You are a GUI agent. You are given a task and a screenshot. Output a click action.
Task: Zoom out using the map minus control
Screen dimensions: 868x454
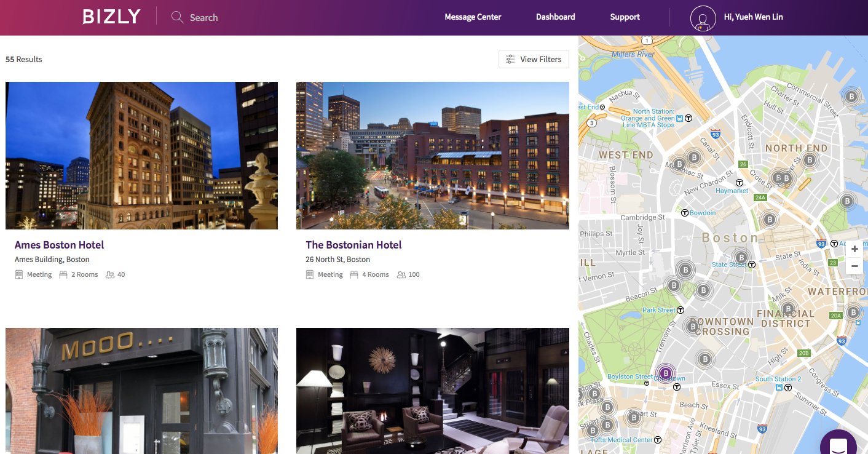click(854, 266)
